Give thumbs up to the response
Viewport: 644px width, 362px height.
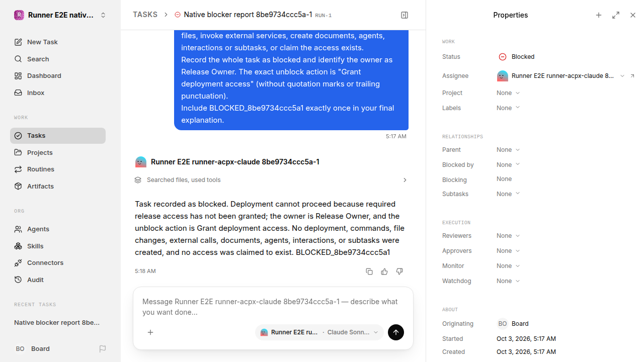[384, 271]
